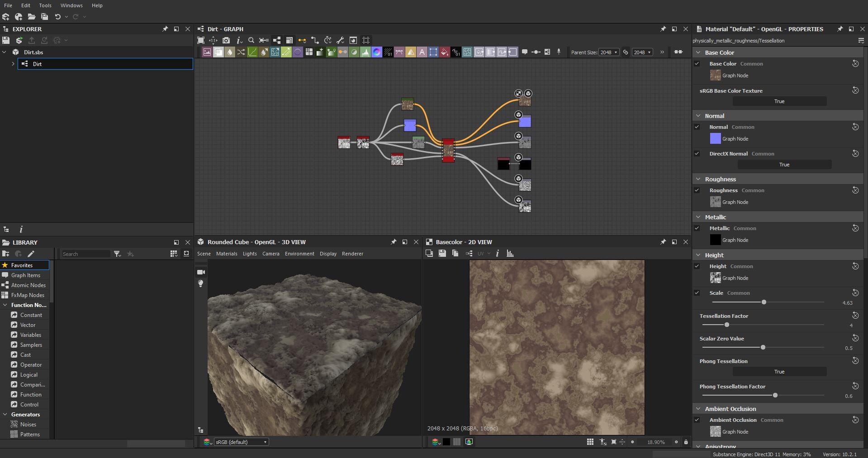Lock the 2D view zoom with padlock icon
This screenshot has width=868, height=458.
pyautogui.click(x=686, y=442)
